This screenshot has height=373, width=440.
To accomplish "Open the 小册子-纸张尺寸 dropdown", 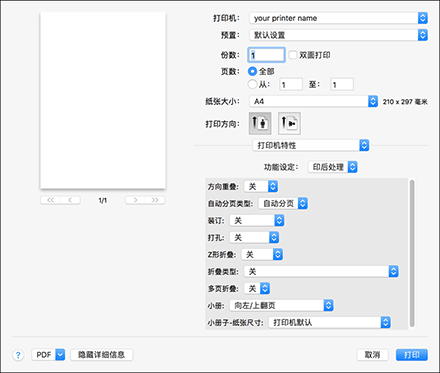I will coord(329,322).
